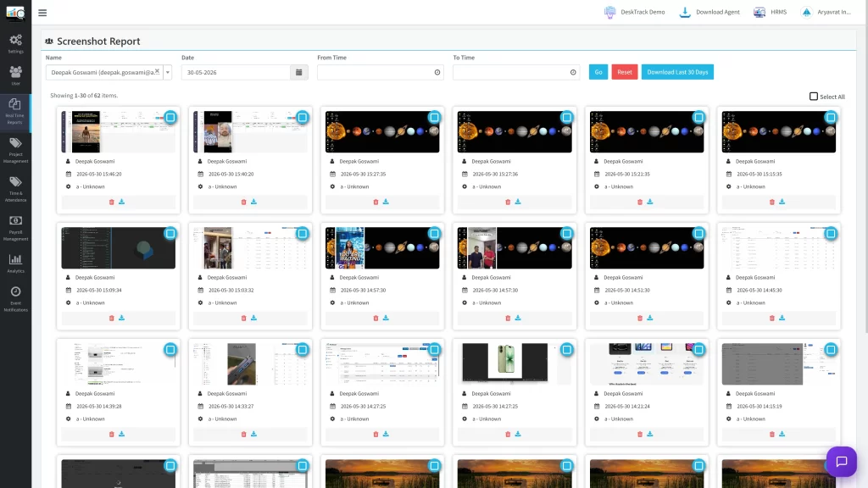868x488 pixels.
Task: Download screenshot taken at 14:21:24
Action: coord(650,435)
